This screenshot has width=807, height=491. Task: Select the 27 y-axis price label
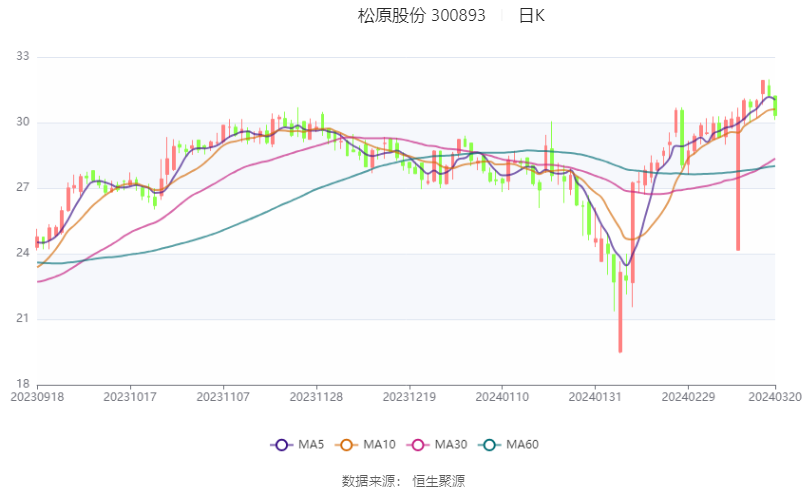point(23,187)
